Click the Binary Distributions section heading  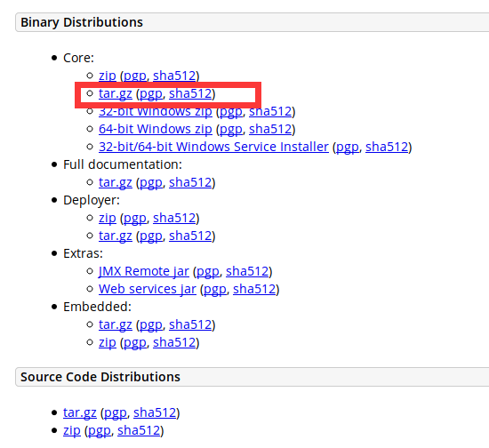82,22
